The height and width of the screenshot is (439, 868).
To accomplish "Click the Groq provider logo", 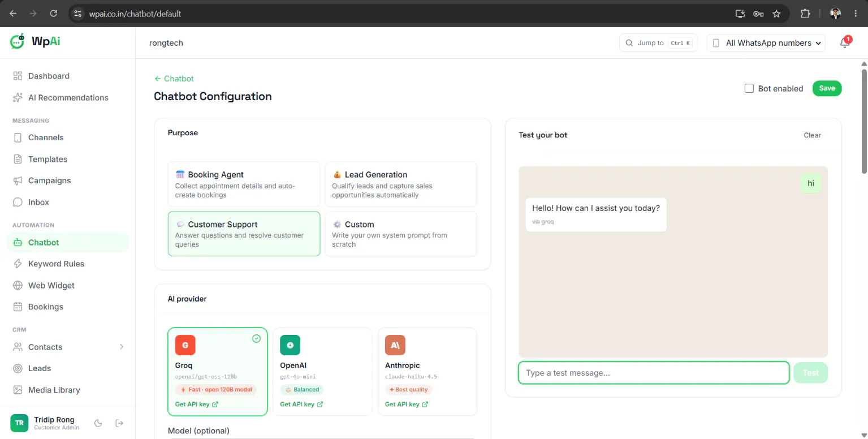I will point(185,345).
